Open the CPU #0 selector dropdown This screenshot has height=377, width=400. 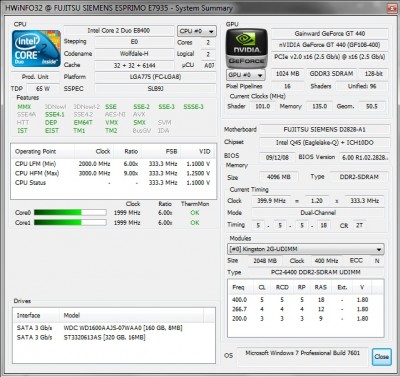pyautogui.click(x=197, y=31)
